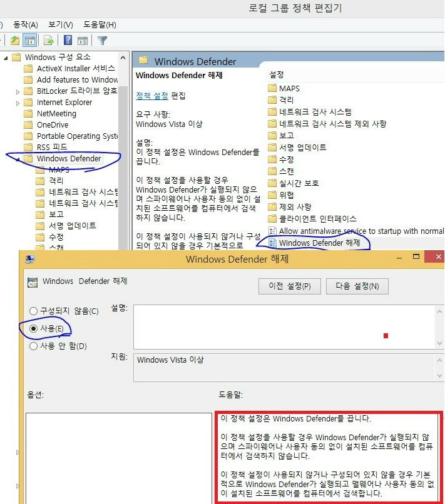Viewport: 445px width, 504px height.
Task: Minimize the Windows Defender 해제 dialog
Action: coord(399,258)
